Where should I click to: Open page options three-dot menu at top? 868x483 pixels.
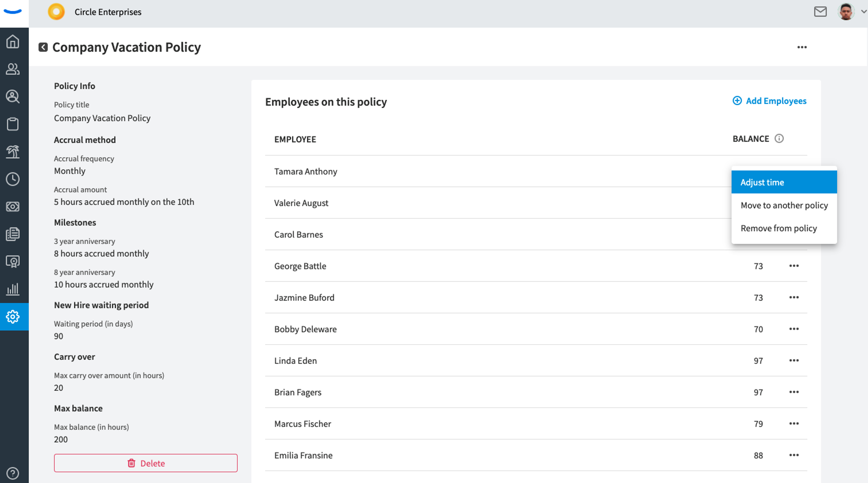(x=802, y=47)
